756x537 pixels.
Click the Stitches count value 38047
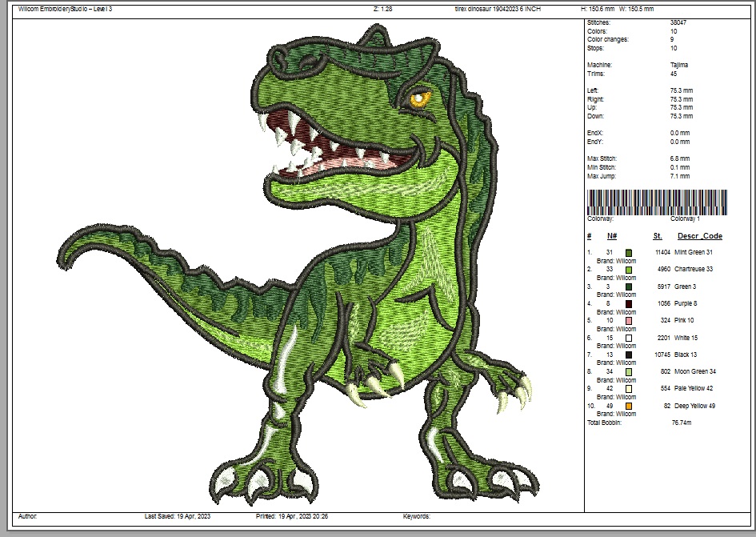click(x=678, y=23)
